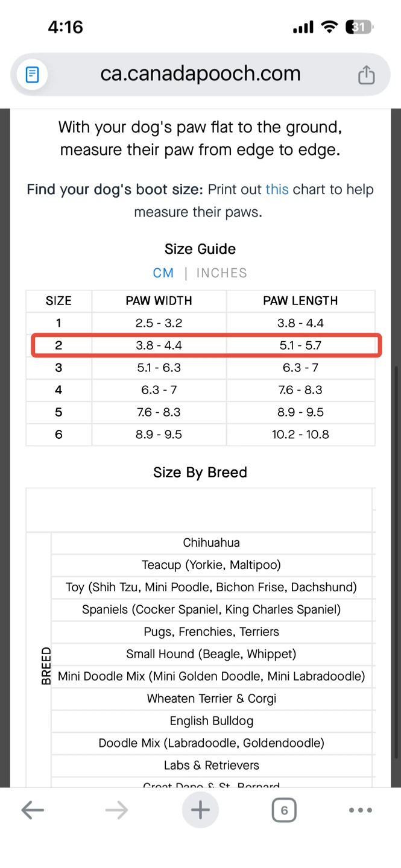Open the tab switcher showing 6 tabs
The height and width of the screenshot is (868, 401).
[284, 810]
